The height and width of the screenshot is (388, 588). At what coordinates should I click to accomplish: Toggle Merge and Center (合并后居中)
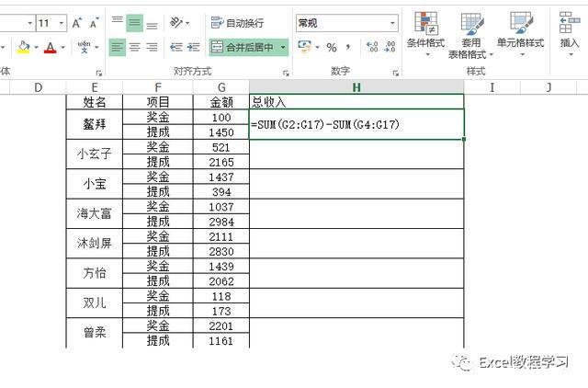coord(243,47)
